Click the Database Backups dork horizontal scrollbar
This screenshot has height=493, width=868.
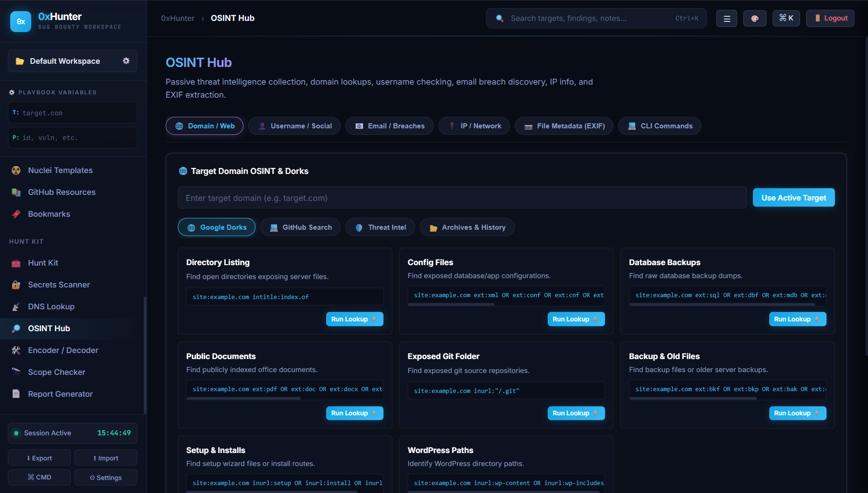click(722, 305)
